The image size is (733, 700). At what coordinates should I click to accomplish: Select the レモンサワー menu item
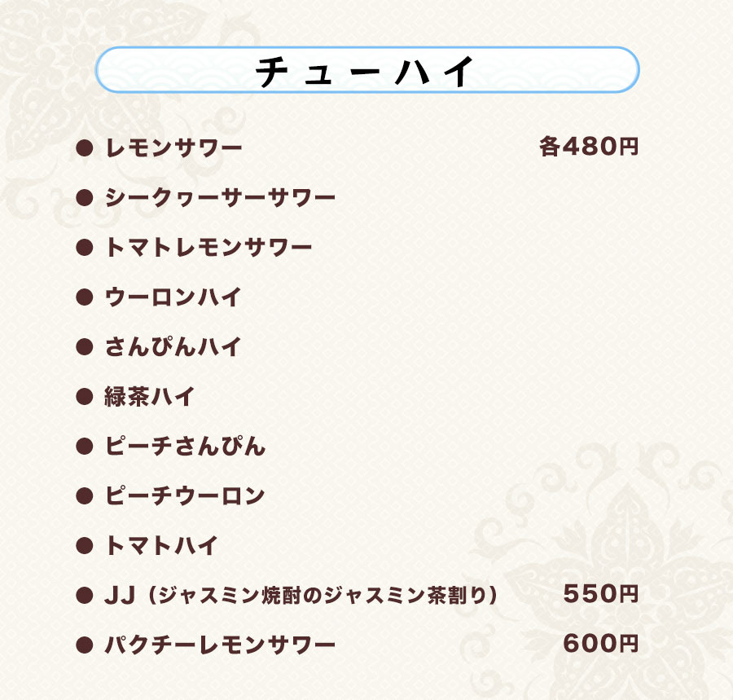click(x=173, y=148)
